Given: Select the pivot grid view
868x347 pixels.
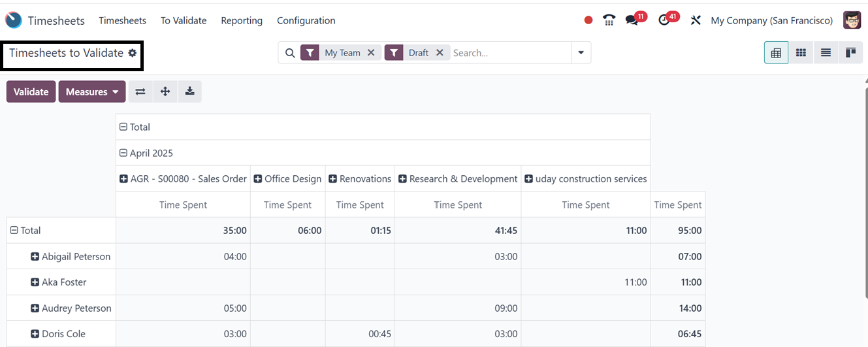Looking at the screenshot, I should pyautogui.click(x=776, y=53).
